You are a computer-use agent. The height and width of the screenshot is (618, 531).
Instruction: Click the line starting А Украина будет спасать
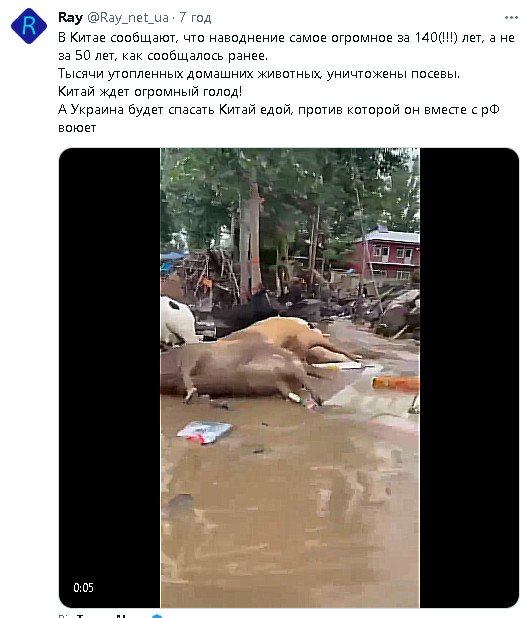click(x=279, y=110)
